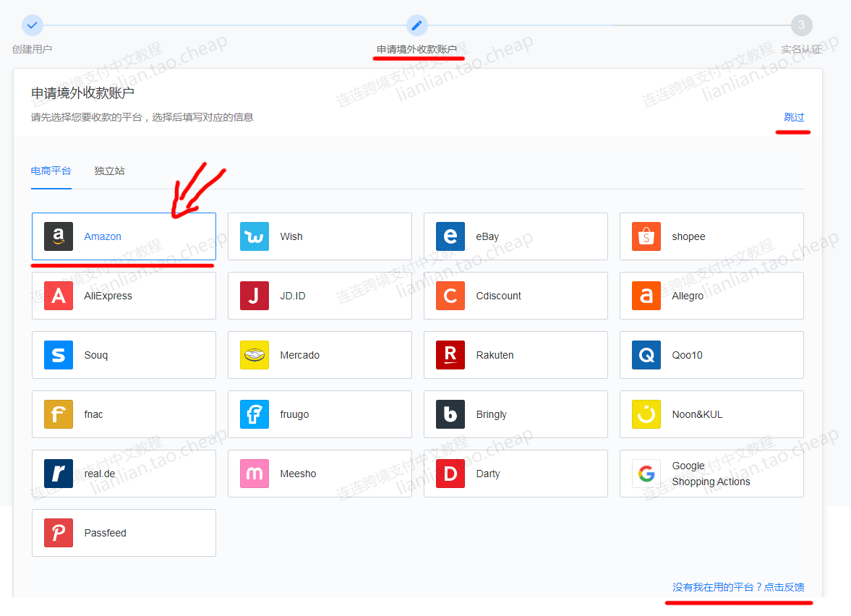Click the Google Shopping Actions name
The image size is (851, 616).
(x=711, y=474)
